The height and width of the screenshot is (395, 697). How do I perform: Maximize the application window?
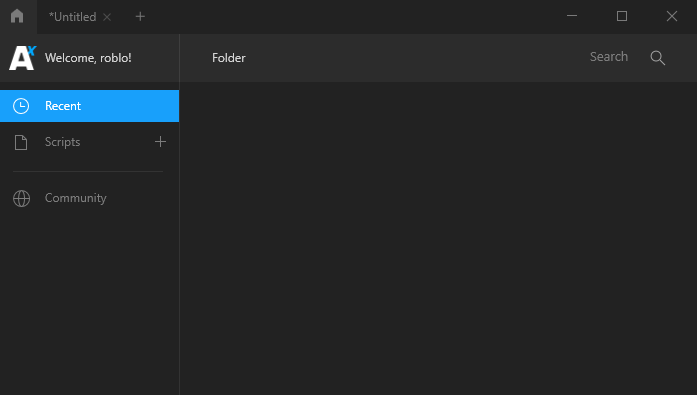(622, 16)
